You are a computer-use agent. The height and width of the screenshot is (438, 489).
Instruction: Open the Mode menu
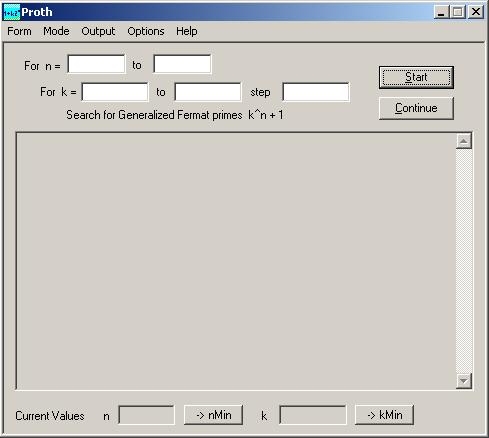click(56, 31)
